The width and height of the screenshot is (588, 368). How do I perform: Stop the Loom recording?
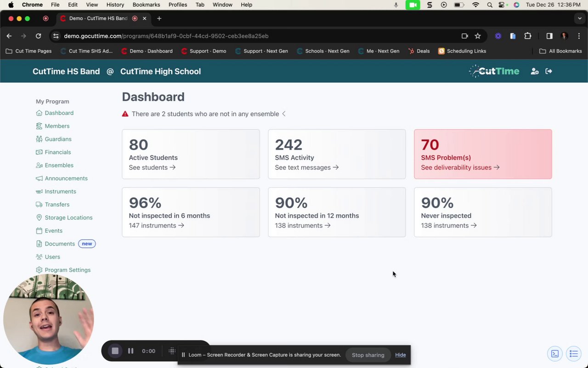(x=115, y=351)
